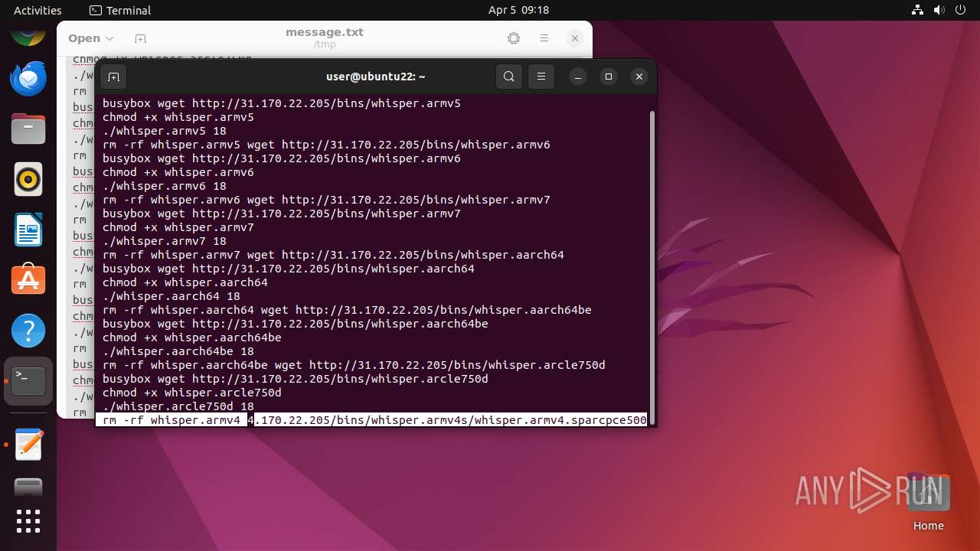Click title message.txt in editor header
This screenshot has height=551, width=980.
click(x=325, y=32)
